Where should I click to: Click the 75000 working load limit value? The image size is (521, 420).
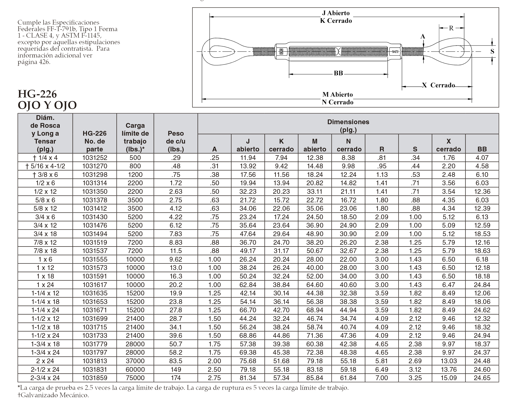[x=135, y=378]
